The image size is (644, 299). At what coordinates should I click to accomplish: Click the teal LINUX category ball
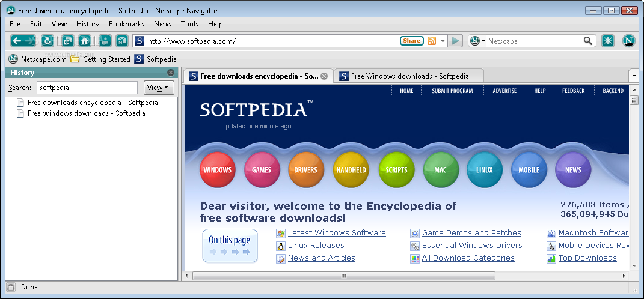coord(485,169)
